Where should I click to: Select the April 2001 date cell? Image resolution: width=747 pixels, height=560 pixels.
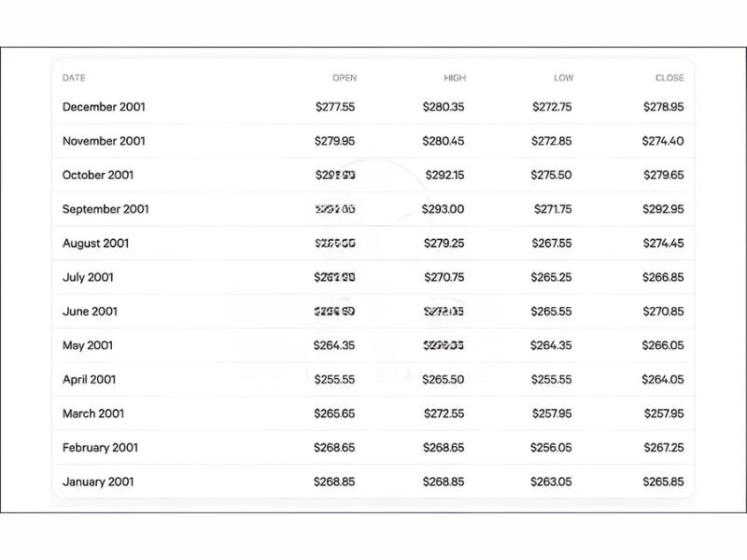tap(90, 380)
